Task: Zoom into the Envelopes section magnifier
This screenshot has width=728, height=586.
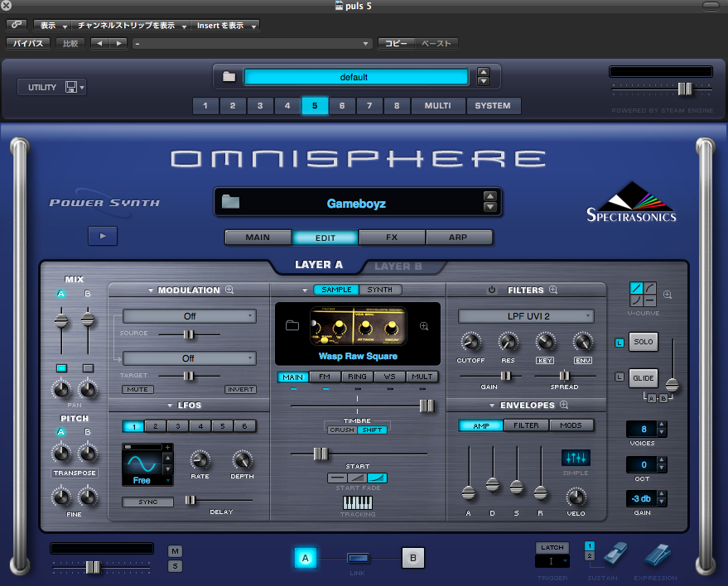Action: [564, 405]
